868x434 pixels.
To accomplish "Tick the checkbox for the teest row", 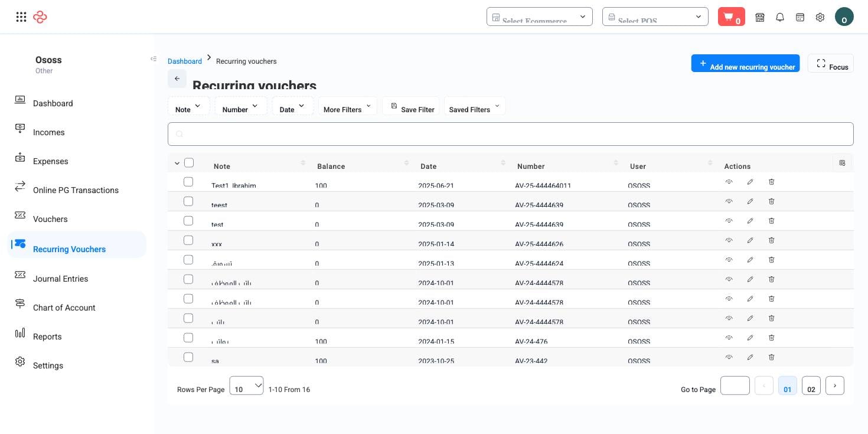I will click(x=188, y=201).
